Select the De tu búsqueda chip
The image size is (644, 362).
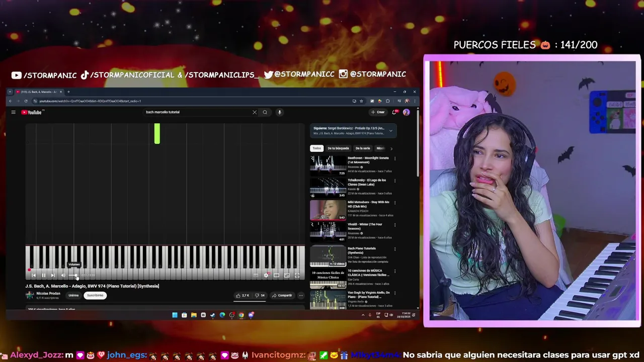click(x=338, y=148)
